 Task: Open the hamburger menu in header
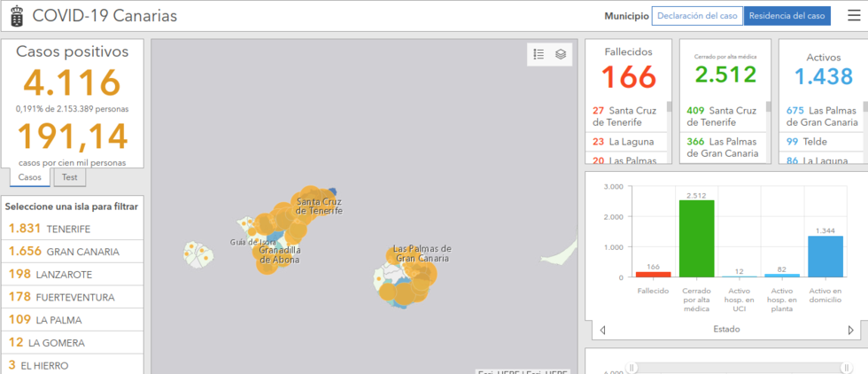(x=853, y=16)
